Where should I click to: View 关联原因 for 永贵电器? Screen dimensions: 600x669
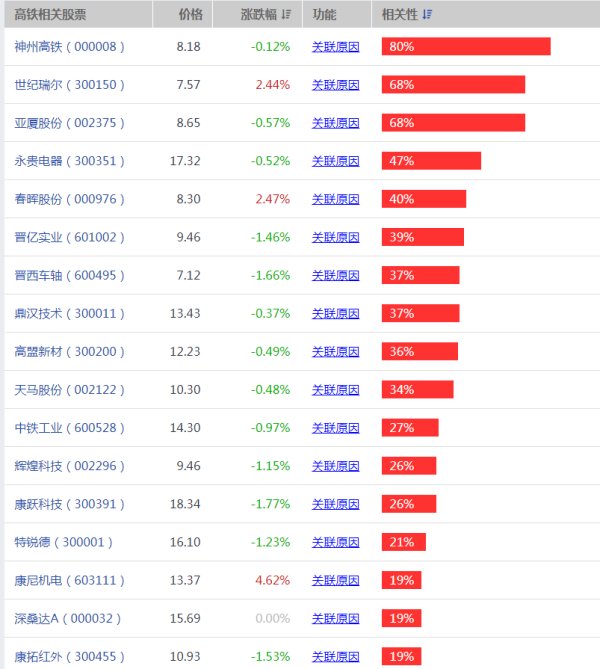(x=335, y=161)
